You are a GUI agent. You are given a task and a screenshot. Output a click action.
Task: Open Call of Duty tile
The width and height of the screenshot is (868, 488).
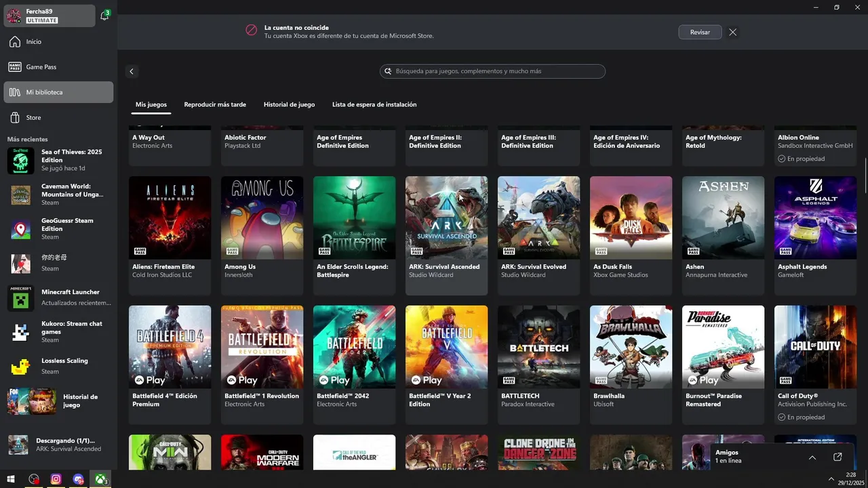pos(815,365)
